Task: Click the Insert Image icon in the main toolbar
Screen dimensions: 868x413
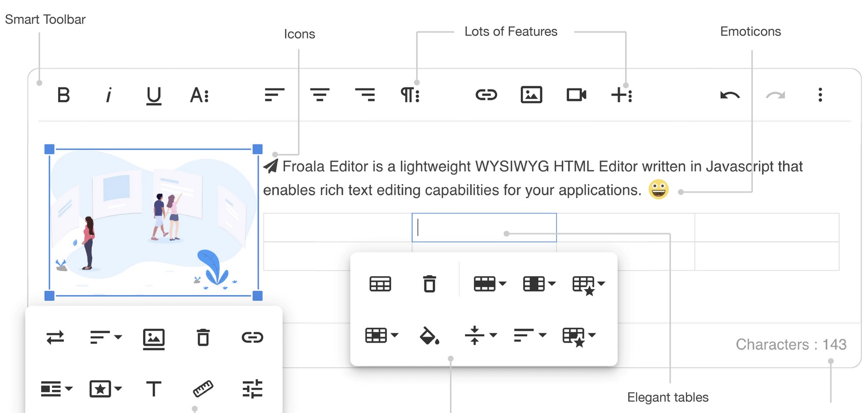Action: point(532,95)
